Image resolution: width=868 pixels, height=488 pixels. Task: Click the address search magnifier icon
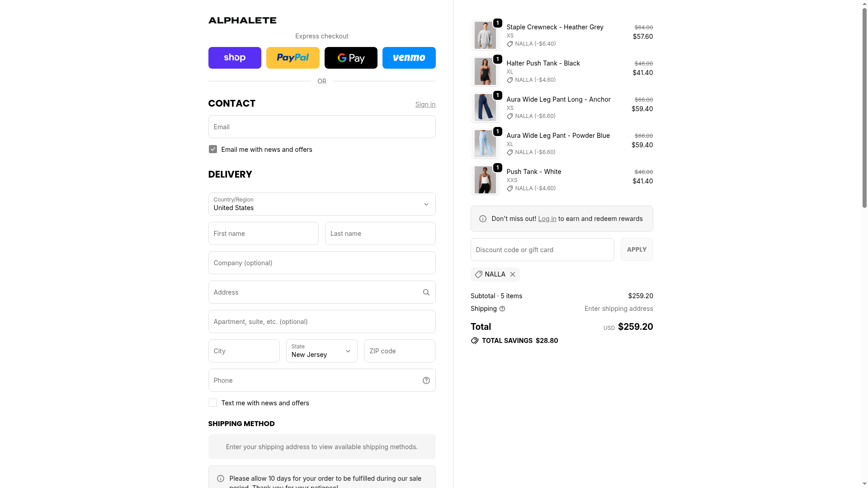(426, 292)
